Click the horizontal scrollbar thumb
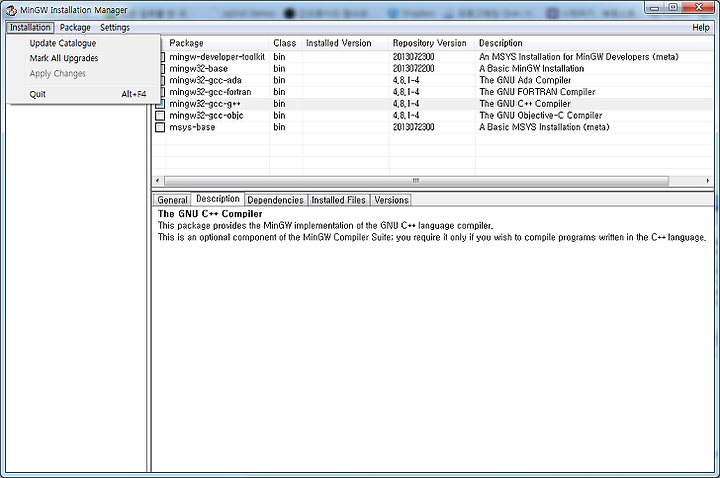This screenshot has height=478, width=720. 416,181
